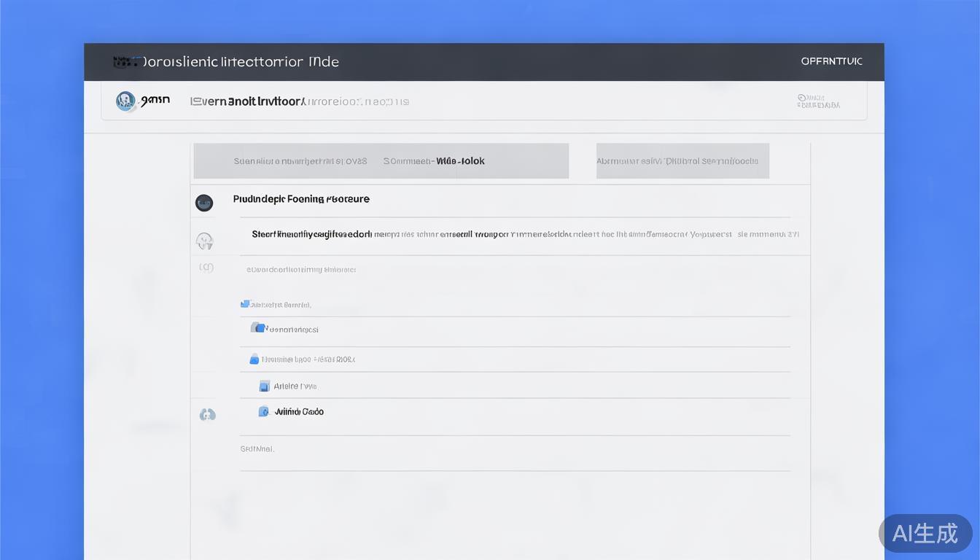Select the left gray tab labeled Suan
The image size is (980, 560).
[300, 161]
